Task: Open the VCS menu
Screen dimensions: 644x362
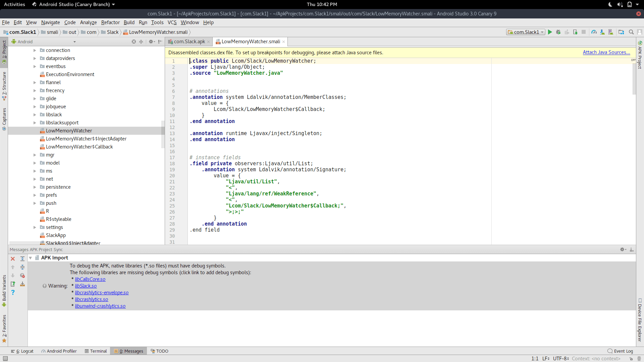Action: [x=172, y=22]
